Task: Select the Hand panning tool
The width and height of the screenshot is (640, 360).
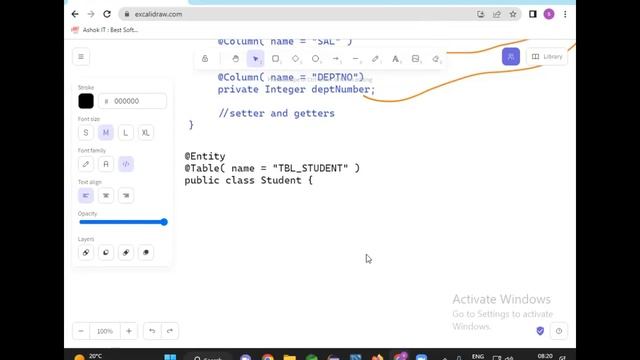Action: (x=236, y=59)
